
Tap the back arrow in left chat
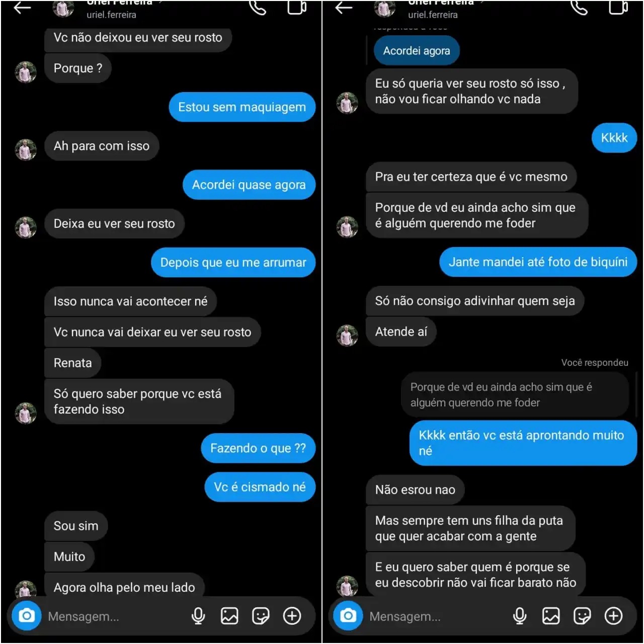22,8
